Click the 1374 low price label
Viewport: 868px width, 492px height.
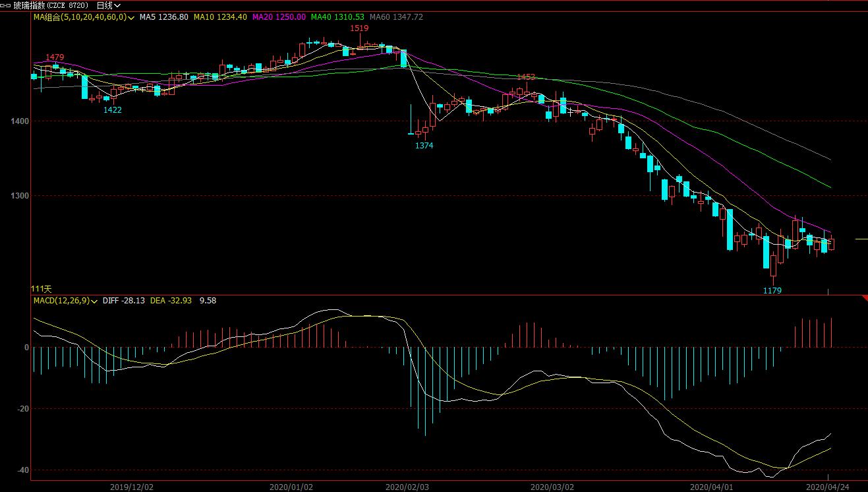coord(424,146)
